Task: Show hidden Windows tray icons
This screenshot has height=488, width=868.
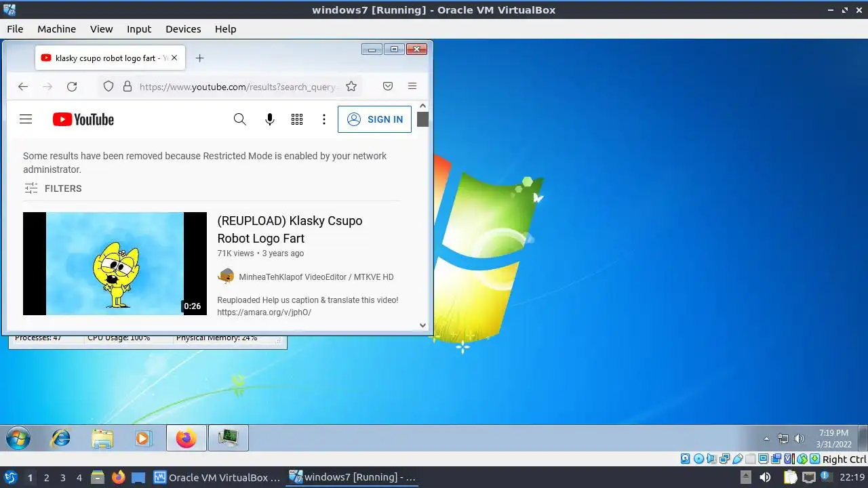Action: pos(767,439)
